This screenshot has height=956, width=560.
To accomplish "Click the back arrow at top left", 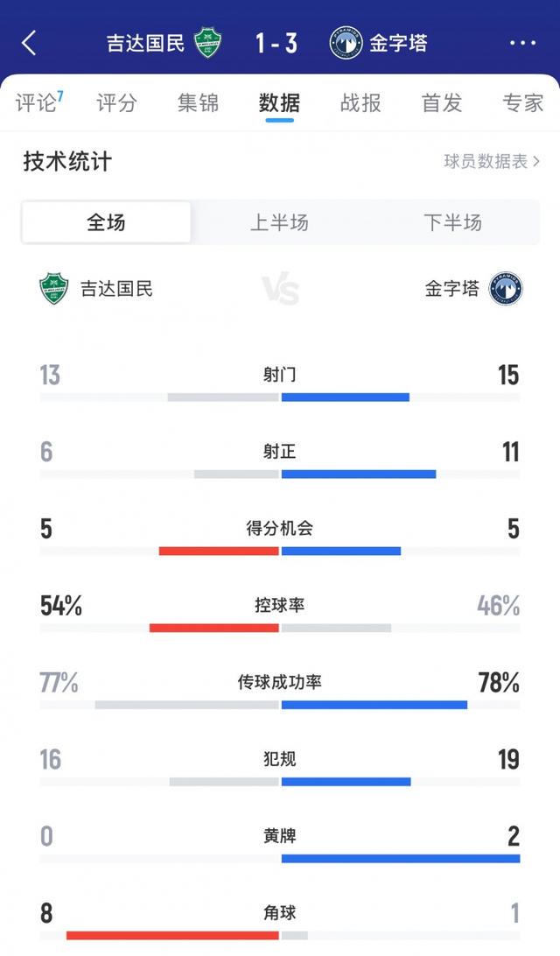I will coord(29,41).
